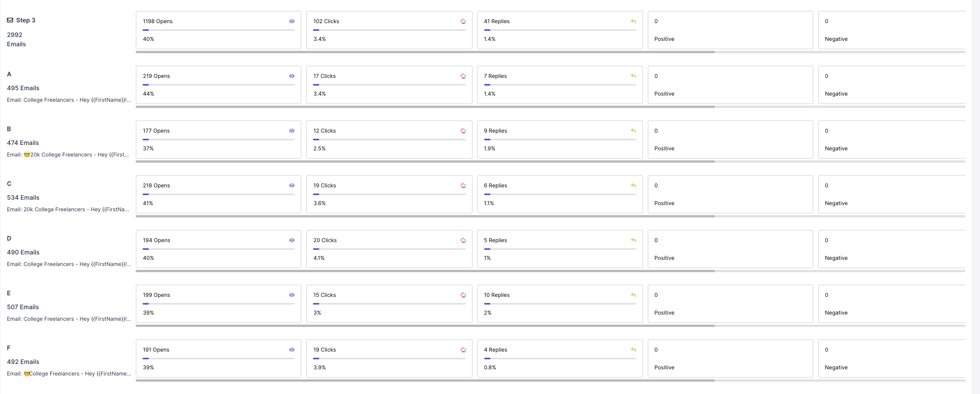Click the Step 3 envelope icon

click(x=10, y=20)
